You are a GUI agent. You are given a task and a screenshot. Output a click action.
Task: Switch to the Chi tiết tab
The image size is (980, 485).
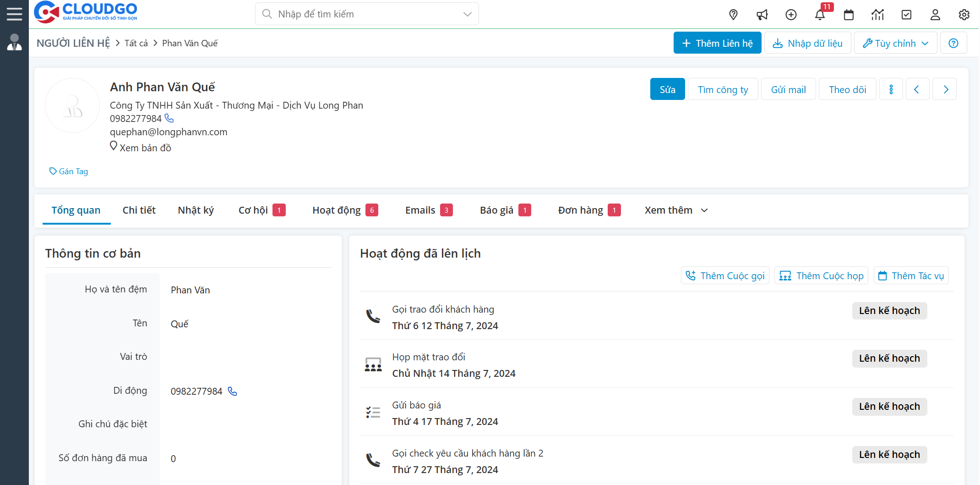[139, 210]
